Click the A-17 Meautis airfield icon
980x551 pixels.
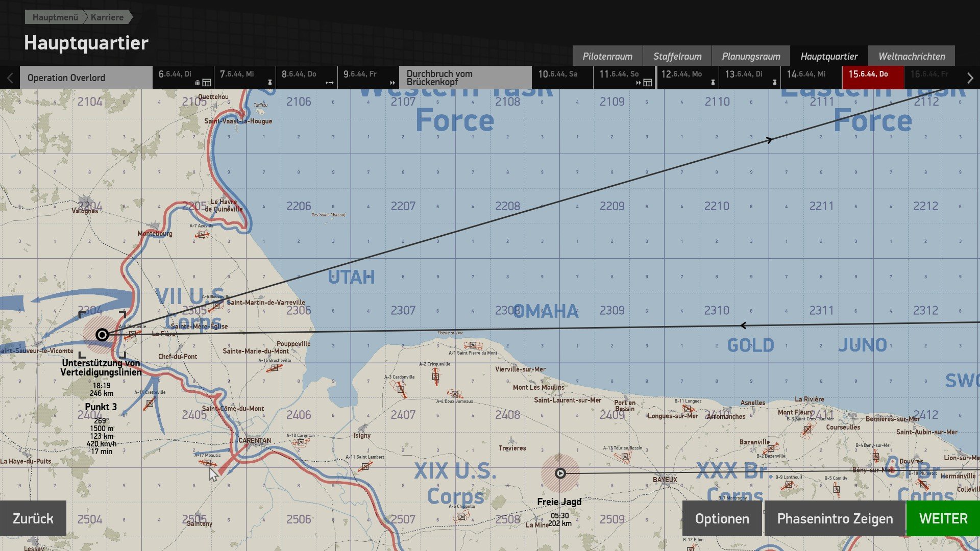208,463
